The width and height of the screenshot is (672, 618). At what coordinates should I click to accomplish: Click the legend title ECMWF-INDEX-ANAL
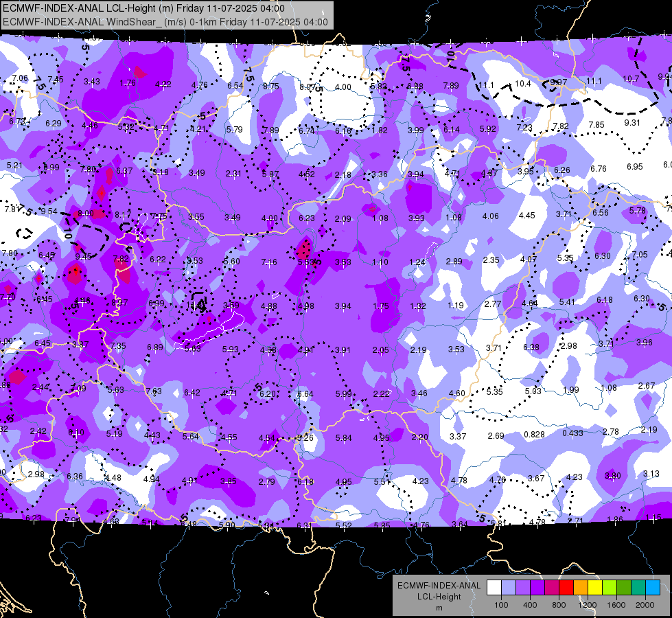point(439,586)
